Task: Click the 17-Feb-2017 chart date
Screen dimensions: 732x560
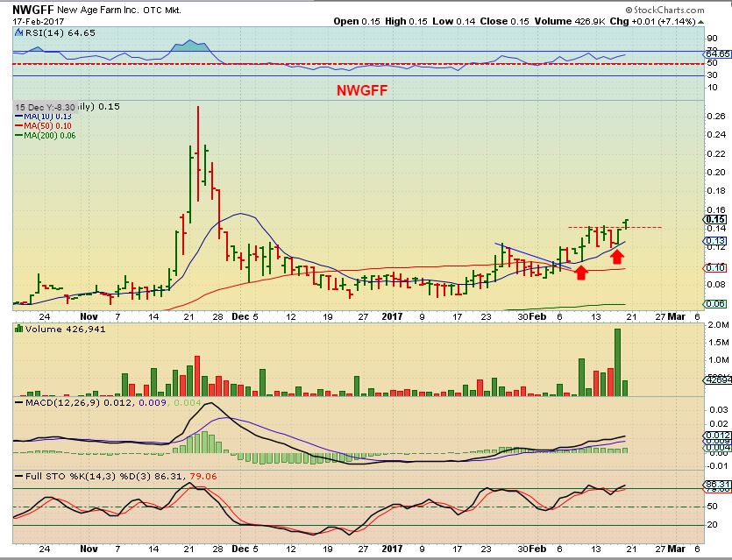Action: tap(39, 21)
